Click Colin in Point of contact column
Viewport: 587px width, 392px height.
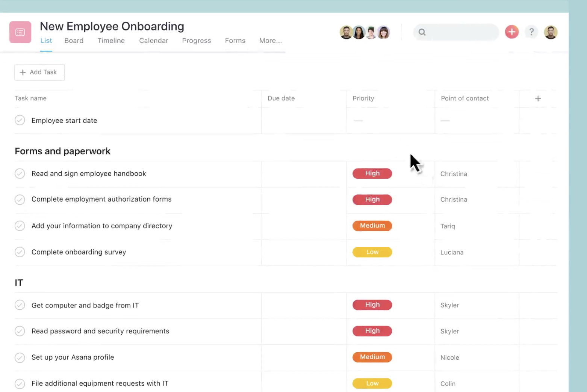coord(448,384)
